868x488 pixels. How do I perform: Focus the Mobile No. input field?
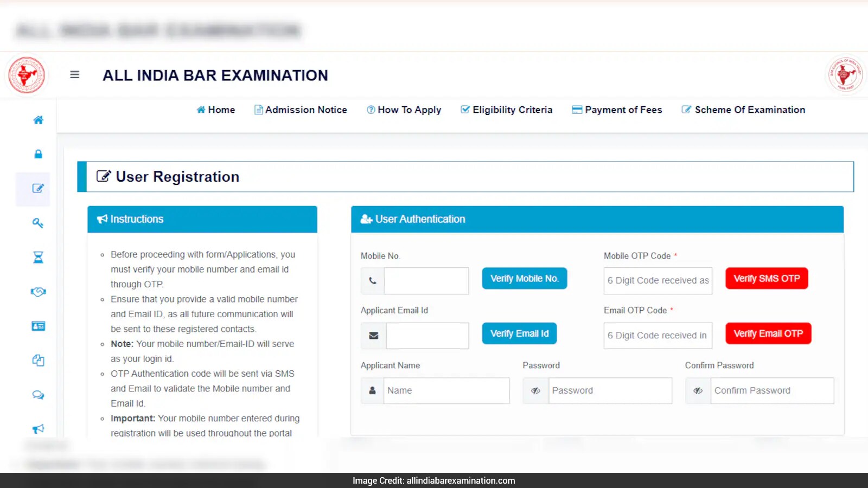click(426, 281)
